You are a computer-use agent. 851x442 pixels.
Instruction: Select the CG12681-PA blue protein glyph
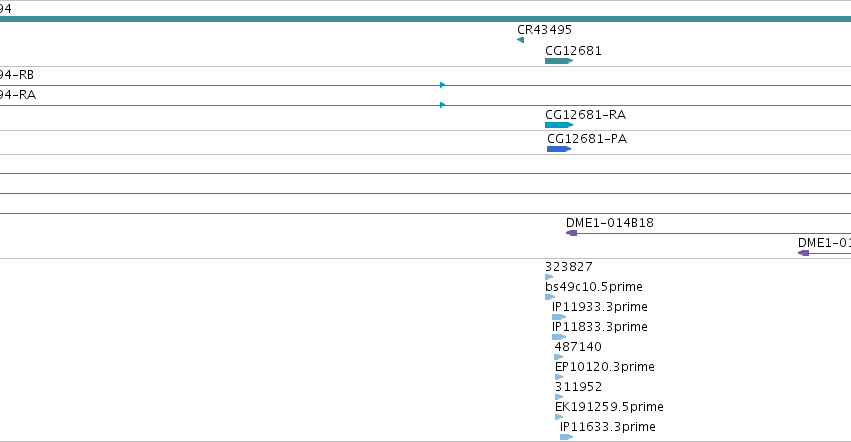coord(559,149)
